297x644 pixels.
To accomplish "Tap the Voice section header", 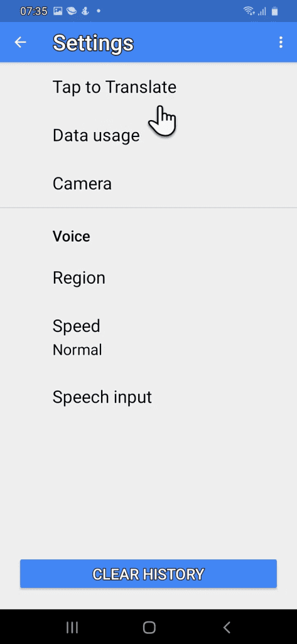I will (72, 236).
